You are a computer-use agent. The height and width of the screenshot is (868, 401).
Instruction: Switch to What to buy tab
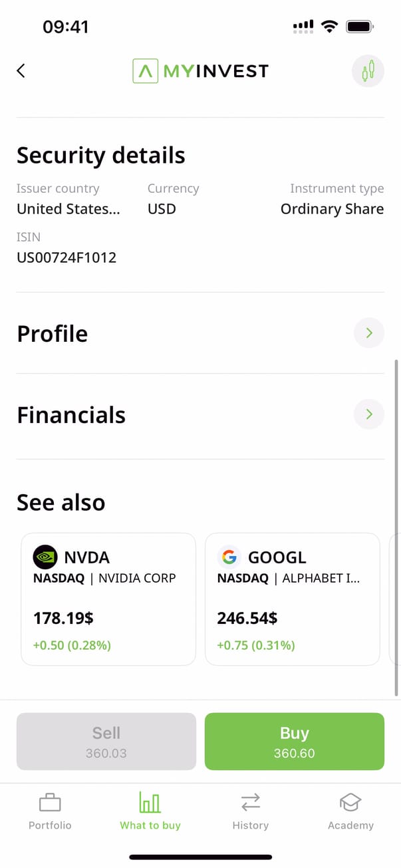[x=150, y=811]
